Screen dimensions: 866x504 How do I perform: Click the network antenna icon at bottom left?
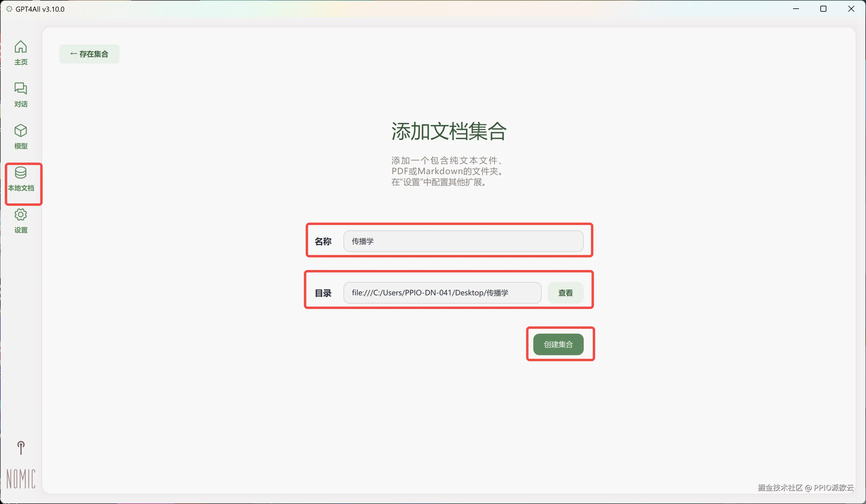[x=21, y=448]
